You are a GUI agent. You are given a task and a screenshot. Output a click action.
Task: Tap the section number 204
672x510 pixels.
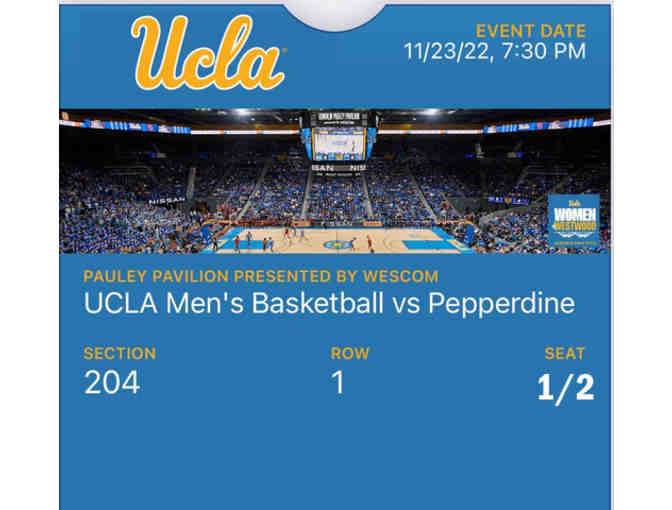(111, 383)
